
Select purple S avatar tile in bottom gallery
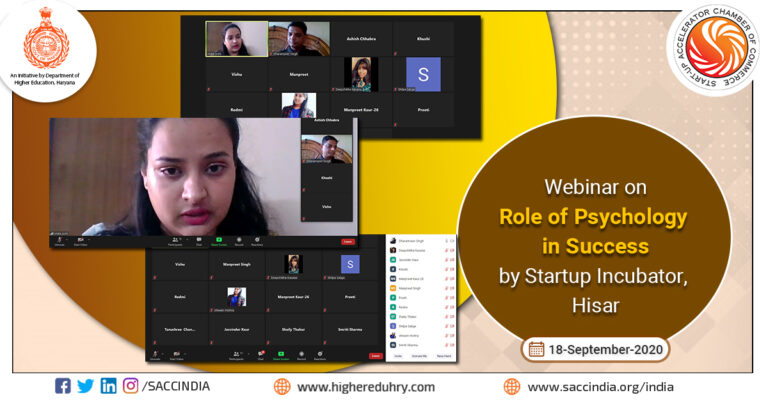pyautogui.click(x=350, y=264)
